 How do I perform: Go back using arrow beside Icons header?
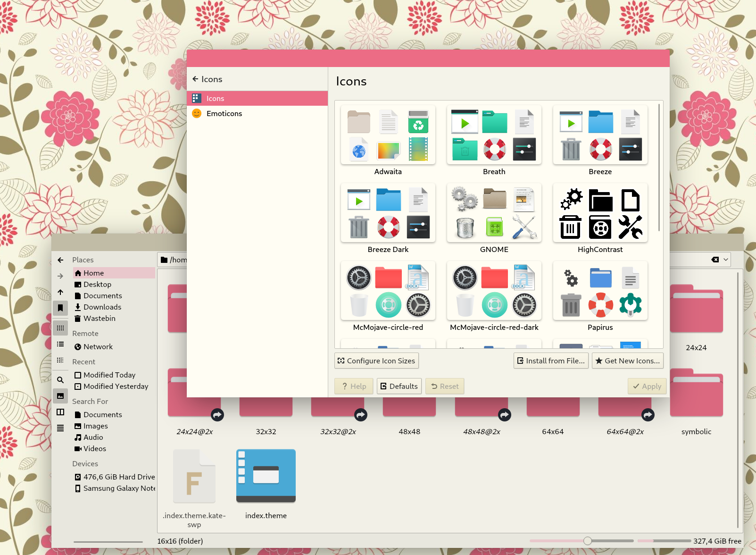coord(195,79)
